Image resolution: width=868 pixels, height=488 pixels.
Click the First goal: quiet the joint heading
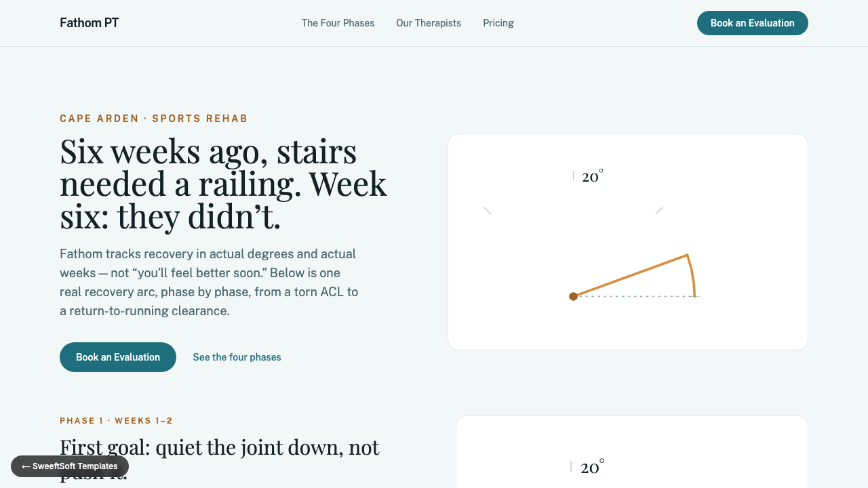pos(220,458)
